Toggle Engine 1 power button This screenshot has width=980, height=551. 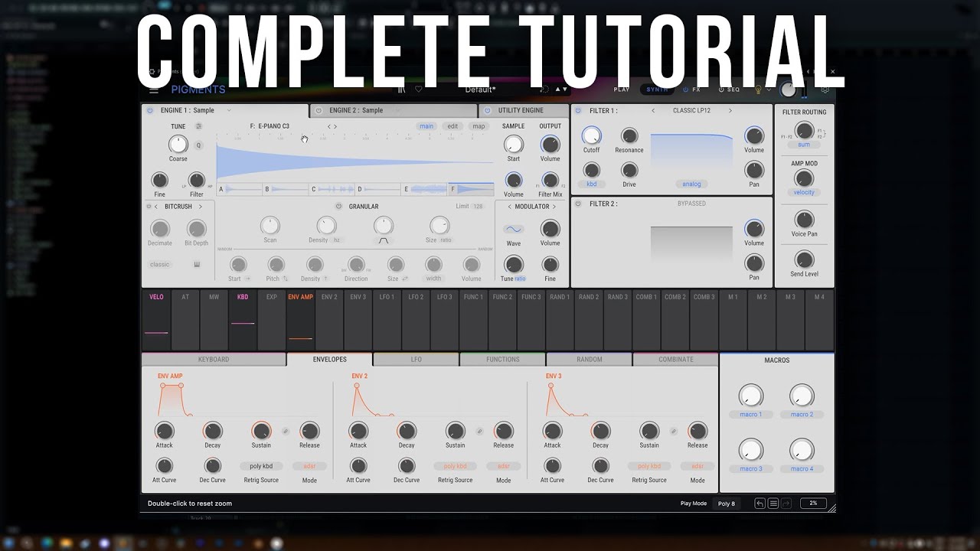click(150, 110)
